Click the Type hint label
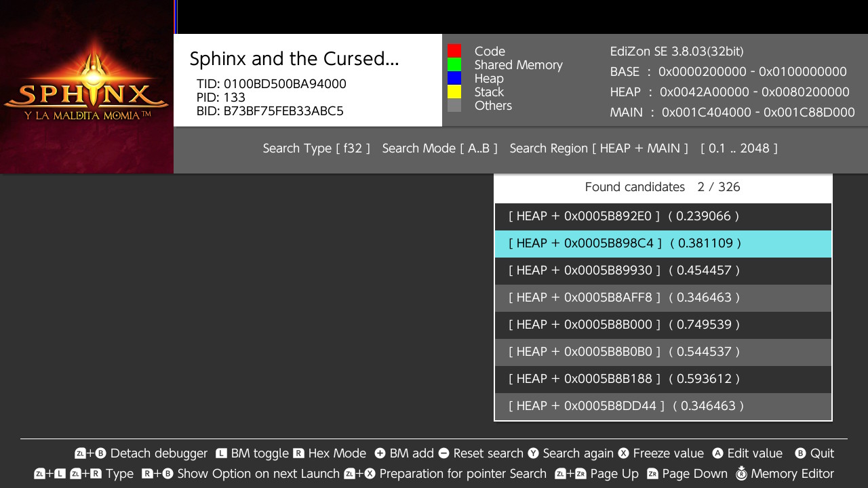 pyautogui.click(x=120, y=474)
